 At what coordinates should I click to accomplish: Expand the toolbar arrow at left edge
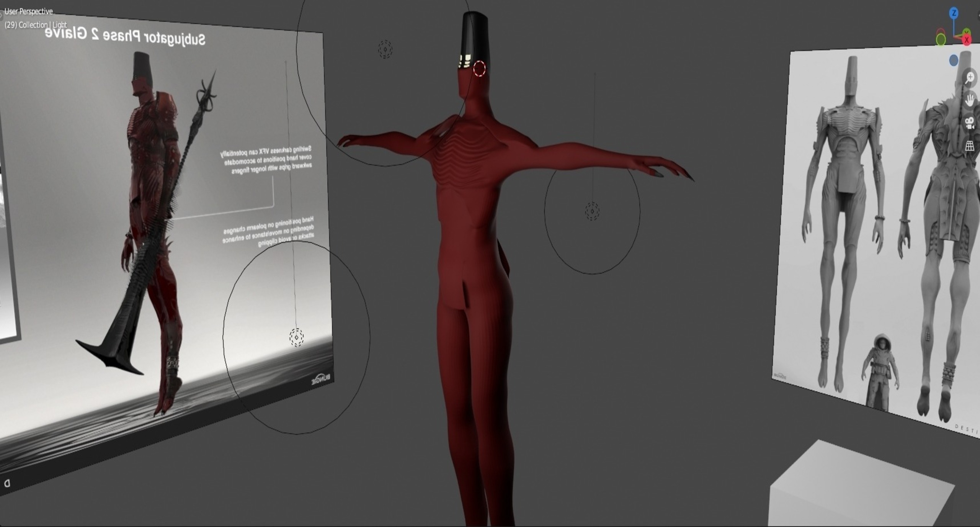1,15
